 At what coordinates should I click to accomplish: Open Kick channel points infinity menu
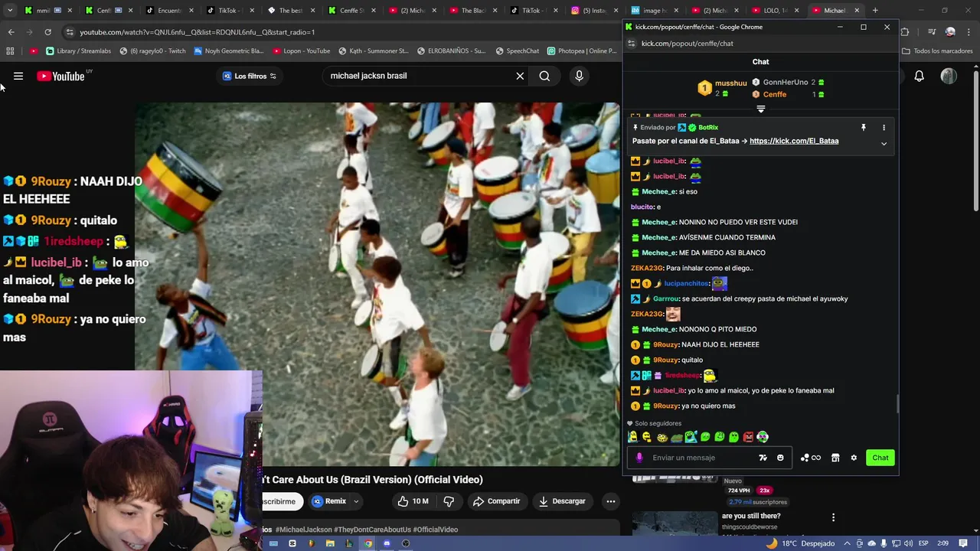[810, 458]
